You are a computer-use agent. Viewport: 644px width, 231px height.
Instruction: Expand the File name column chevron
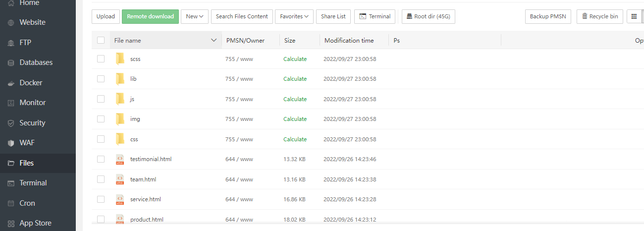click(214, 40)
